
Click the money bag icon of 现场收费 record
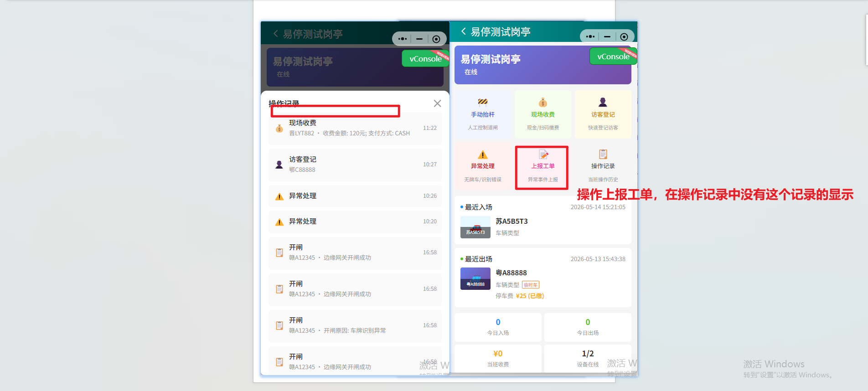click(279, 129)
